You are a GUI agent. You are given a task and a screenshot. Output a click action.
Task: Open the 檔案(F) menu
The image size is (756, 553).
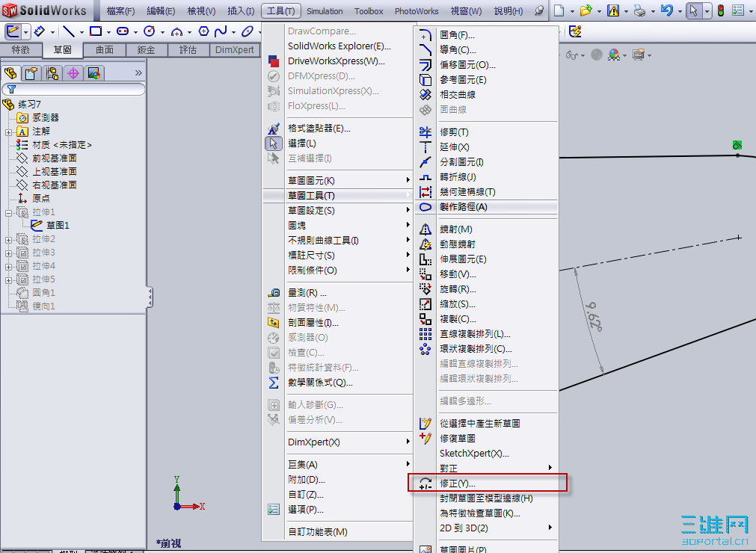[120, 10]
